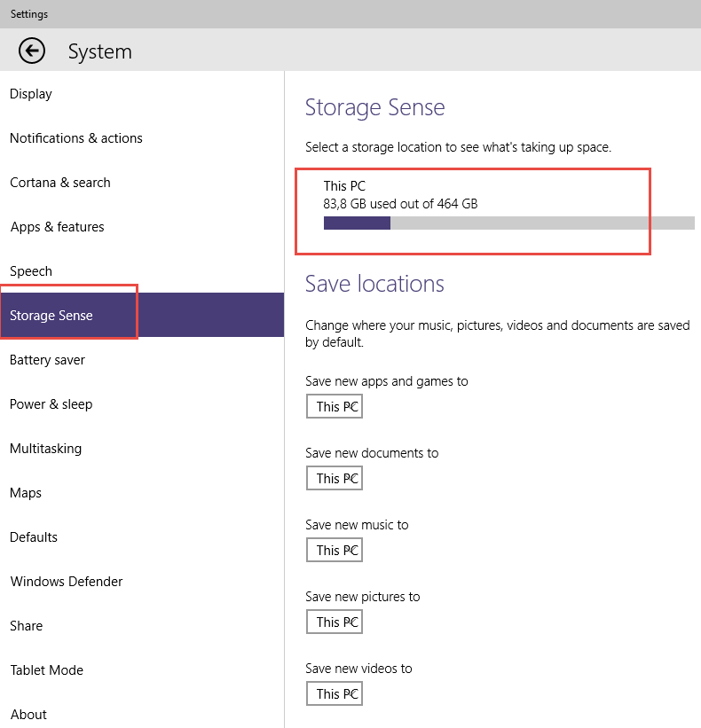The width and height of the screenshot is (701, 728).
Task: Open Speech settings
Action: click(x=31, y=271)
